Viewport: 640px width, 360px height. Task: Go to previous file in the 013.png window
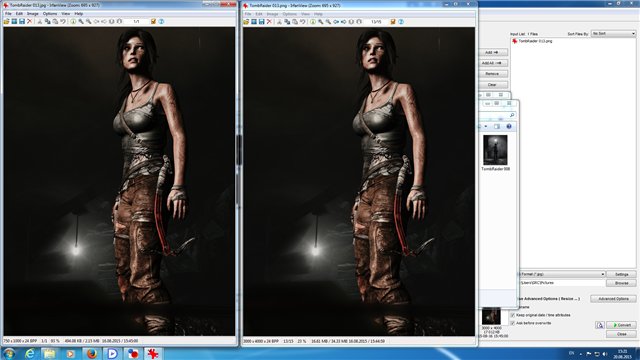336,22
